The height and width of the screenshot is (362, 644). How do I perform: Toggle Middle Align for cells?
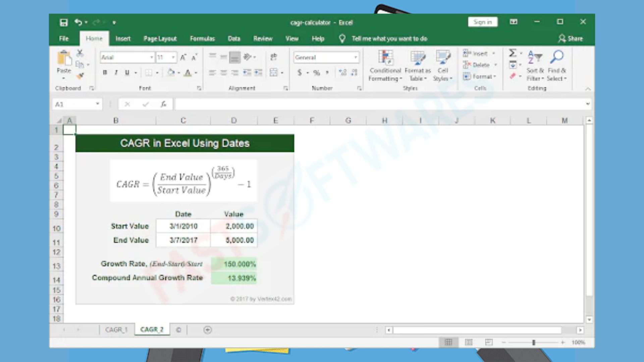(224, 57)
